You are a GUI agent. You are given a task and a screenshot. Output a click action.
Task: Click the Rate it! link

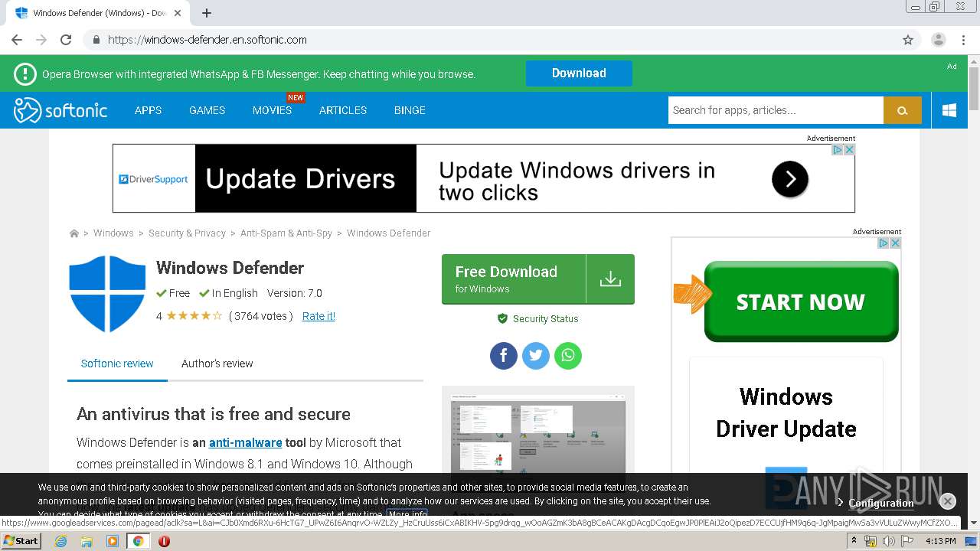(x=318, y=316)
